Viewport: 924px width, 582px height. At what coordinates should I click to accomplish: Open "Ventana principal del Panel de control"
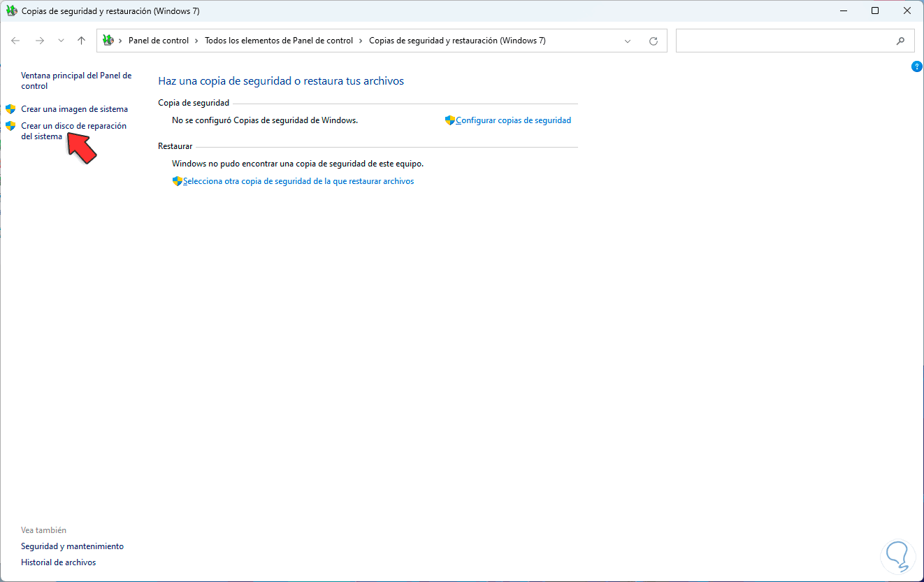click(76, 80)
